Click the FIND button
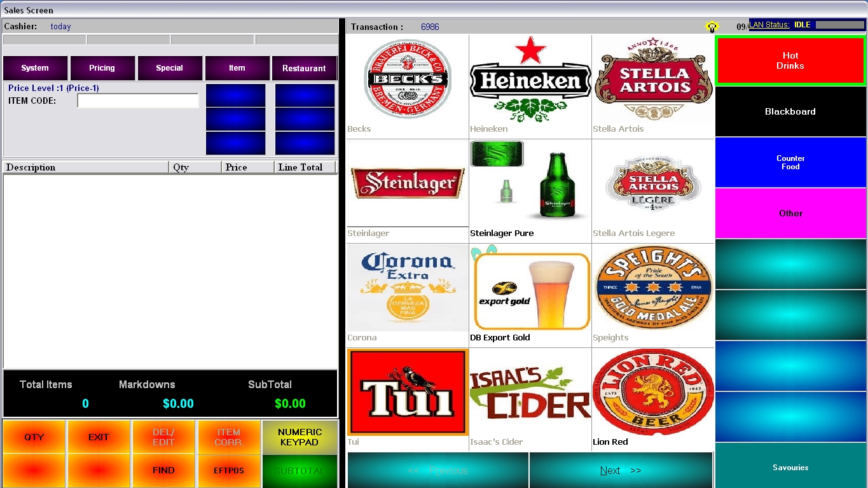 pyautogui.click(x=163, y=471)
